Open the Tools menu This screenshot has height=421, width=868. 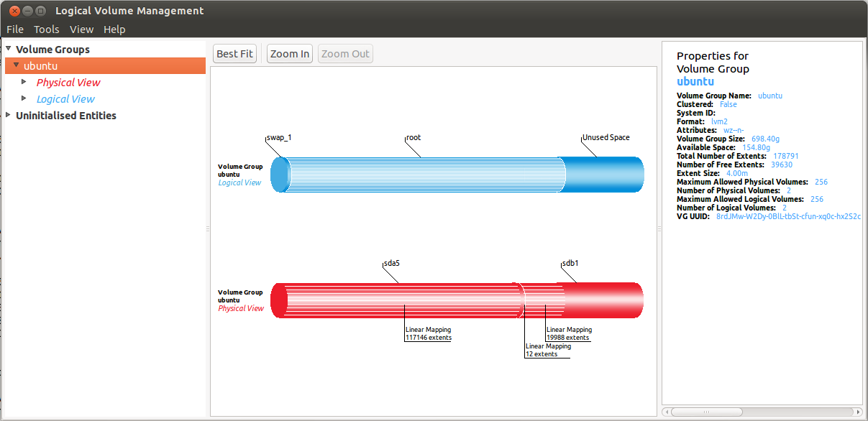(47, 29)
